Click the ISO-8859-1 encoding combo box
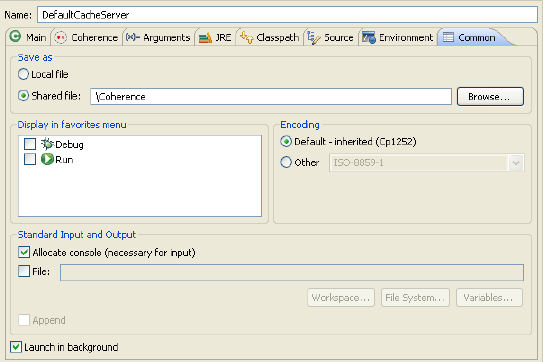This screenshot has height=362, width=543. 426,163
